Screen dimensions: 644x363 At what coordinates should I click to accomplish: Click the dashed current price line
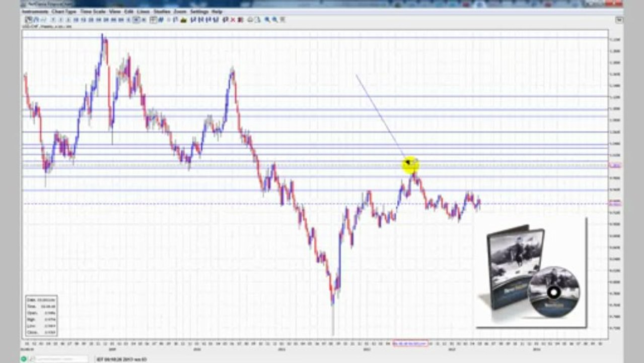(x=315, y=204)
